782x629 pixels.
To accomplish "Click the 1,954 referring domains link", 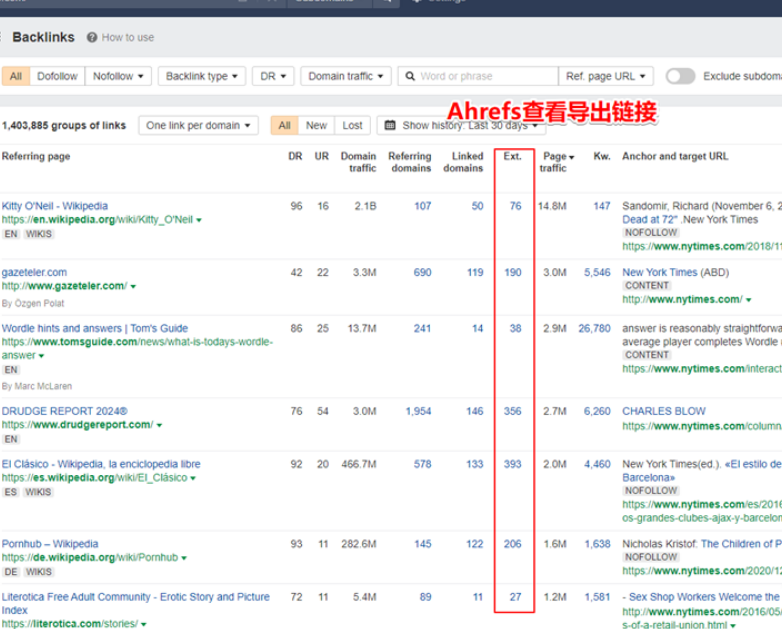I will click(418, 411).
